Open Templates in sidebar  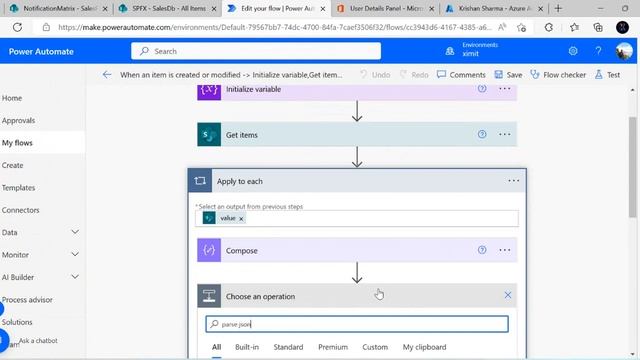click(42, 188)
